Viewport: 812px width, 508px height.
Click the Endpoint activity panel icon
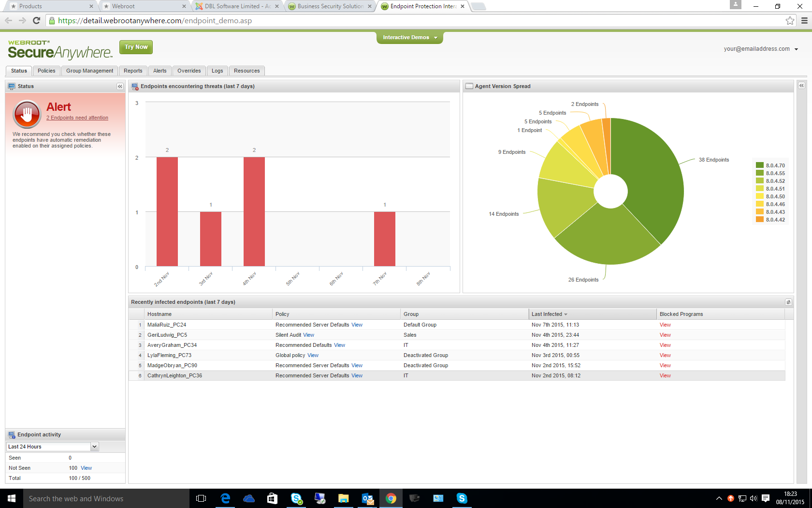click(12, 435)
